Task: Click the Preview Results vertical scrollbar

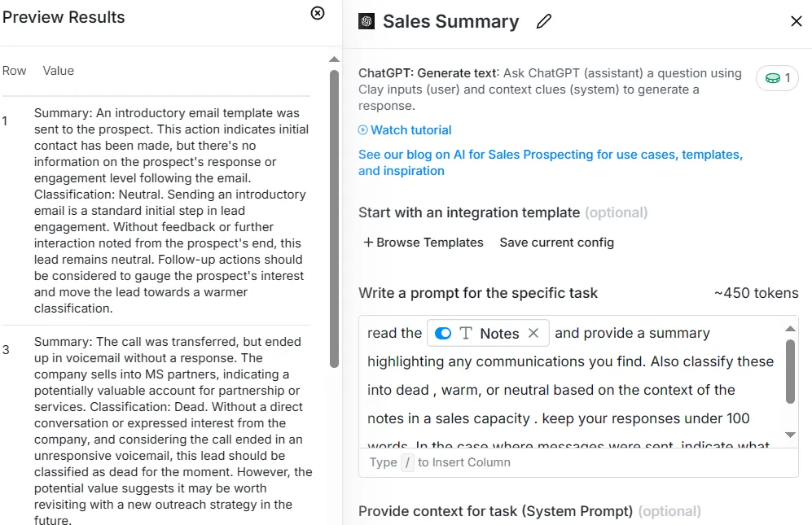Action: (335, 219)
